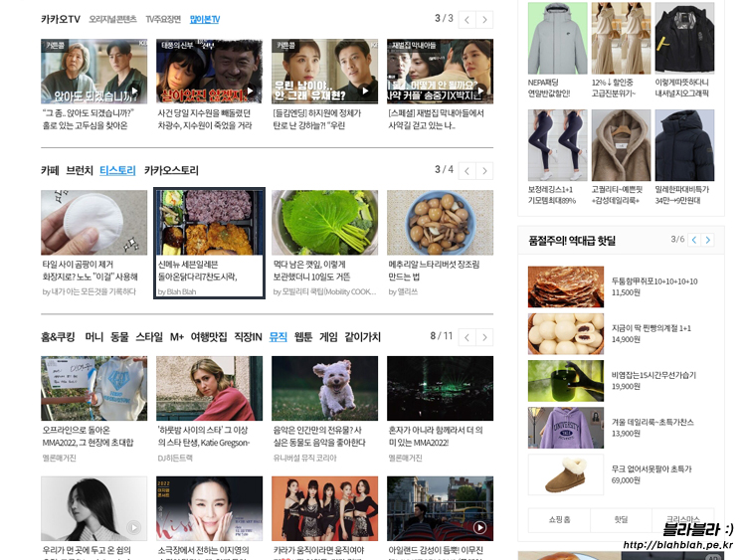Open 먹다 남은 깻잎 article
This screenshot has width=746, height=560.
tap(311, 271)
